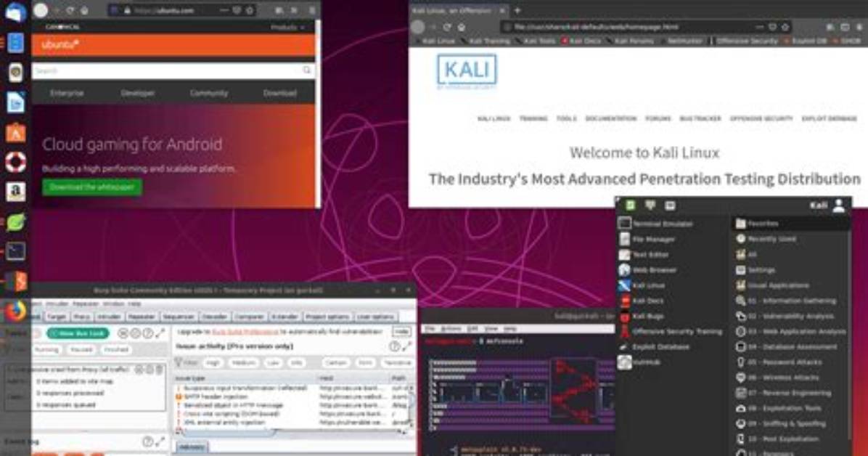Click the green Download the whitepaper button
868x456 pixels.
[x=92, y=187]
